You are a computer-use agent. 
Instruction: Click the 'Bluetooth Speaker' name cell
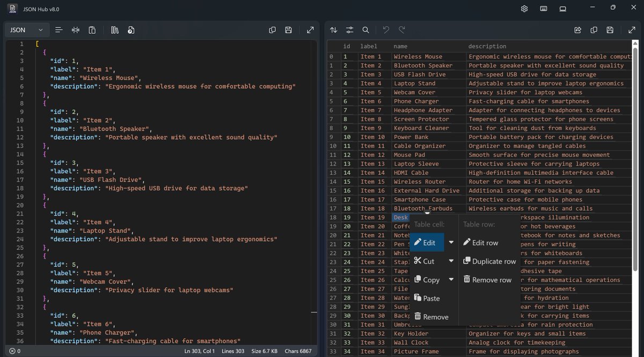click(428, 65)
